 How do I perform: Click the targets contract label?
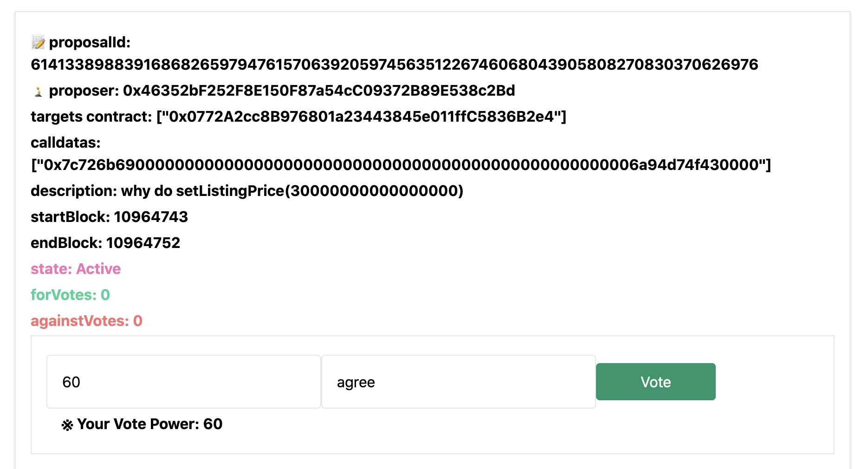click(x=91, y=117)
